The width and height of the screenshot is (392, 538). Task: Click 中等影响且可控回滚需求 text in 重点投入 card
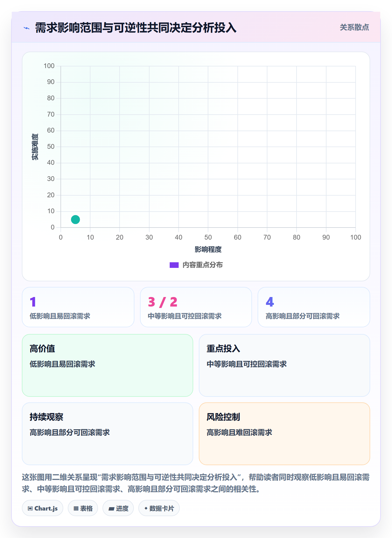tap(247, 364)
